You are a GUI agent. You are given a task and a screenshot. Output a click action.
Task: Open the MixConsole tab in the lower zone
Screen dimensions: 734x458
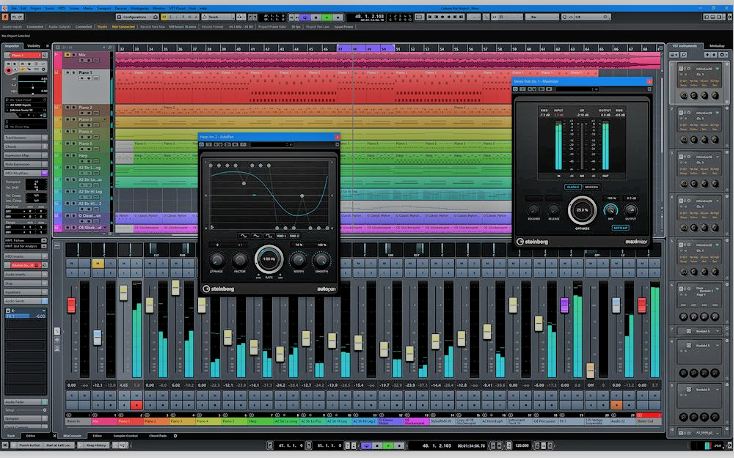(x=72, y=436)
